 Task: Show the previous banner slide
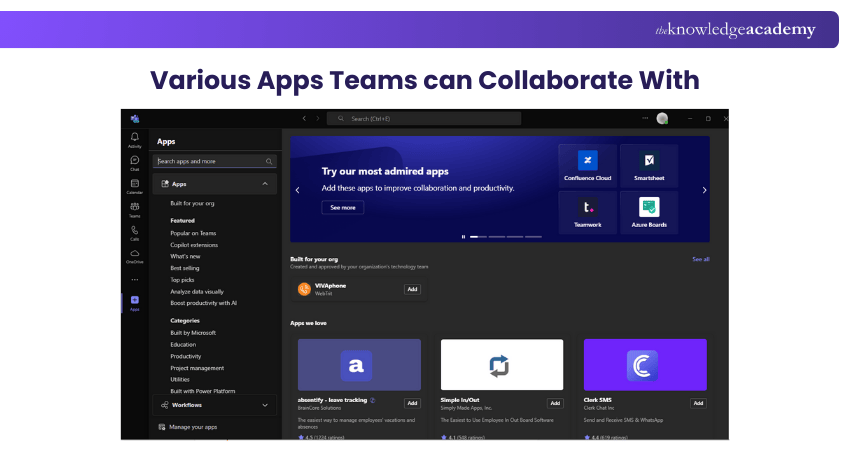click(298, 190)
